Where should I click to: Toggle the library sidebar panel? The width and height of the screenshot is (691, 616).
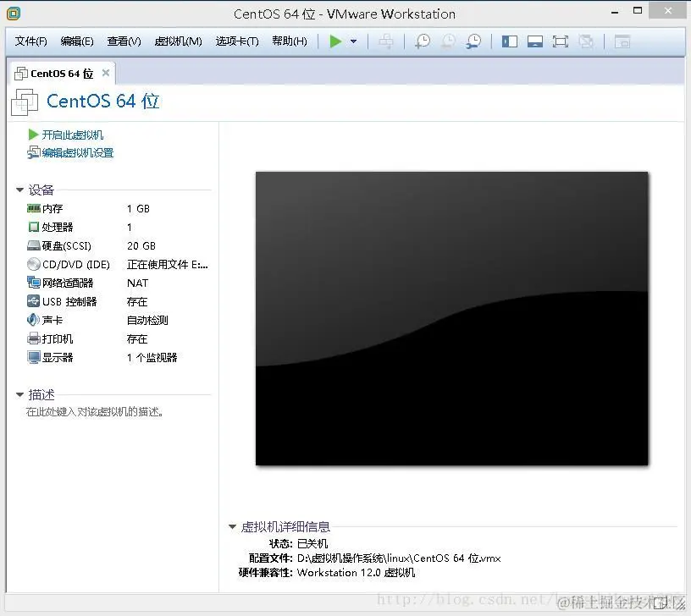[509, 40]
